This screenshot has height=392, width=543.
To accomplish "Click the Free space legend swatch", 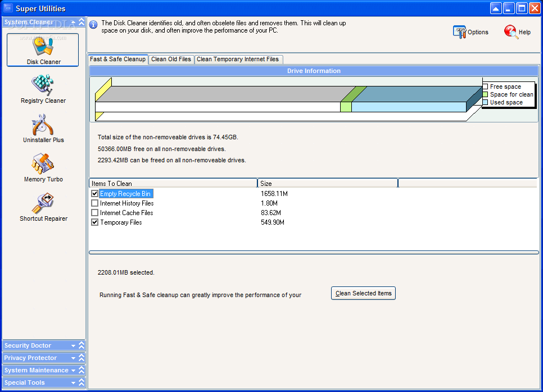I will [x=486, y=86].
